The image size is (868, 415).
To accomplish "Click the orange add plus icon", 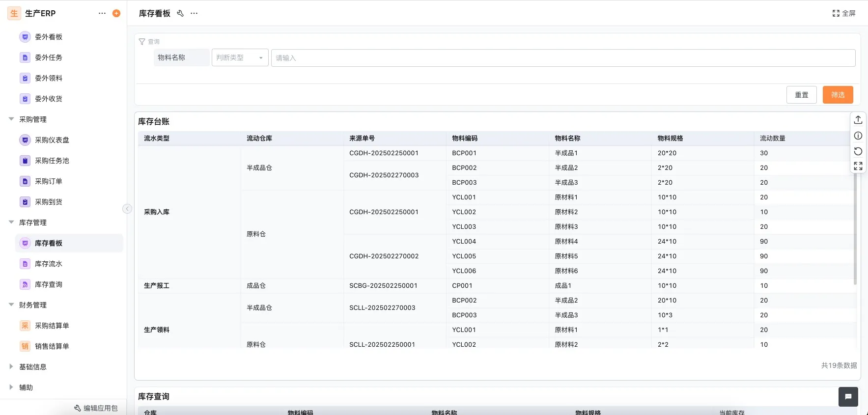I will point(116,13).
